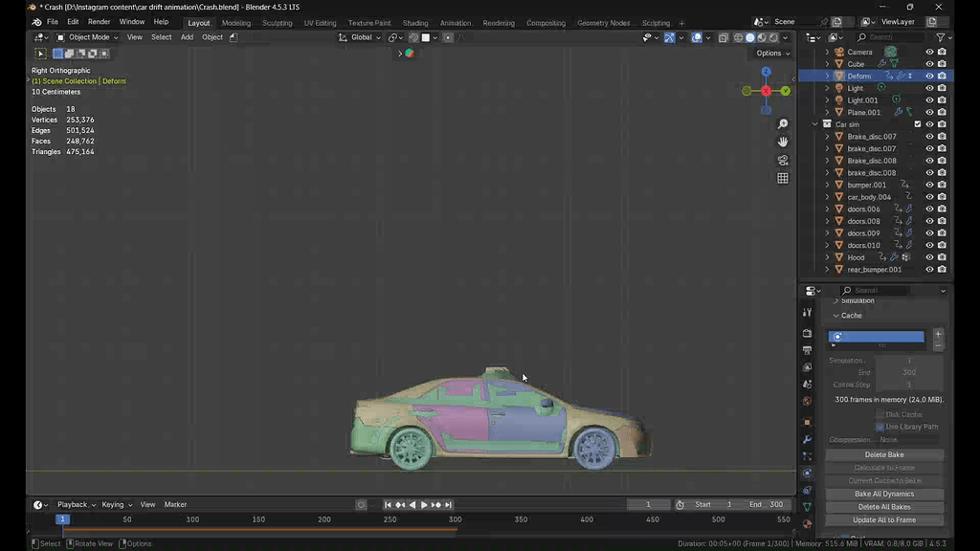Open the Physics properties tab
980x551 pixels.
pos(807,473)
